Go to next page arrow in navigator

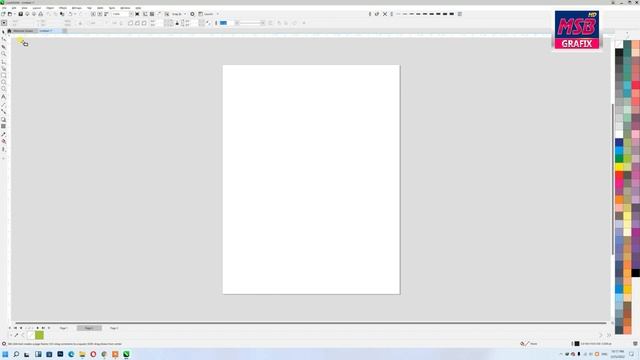(38, 328)
